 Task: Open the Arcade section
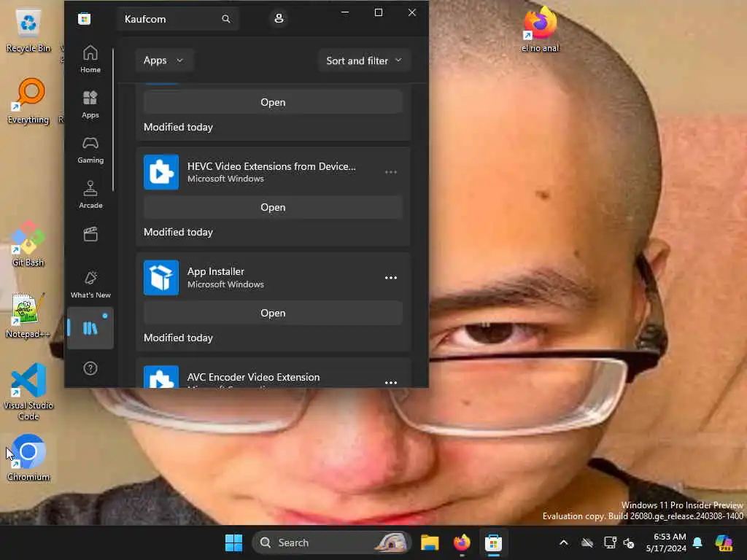(x=90, y=195)
